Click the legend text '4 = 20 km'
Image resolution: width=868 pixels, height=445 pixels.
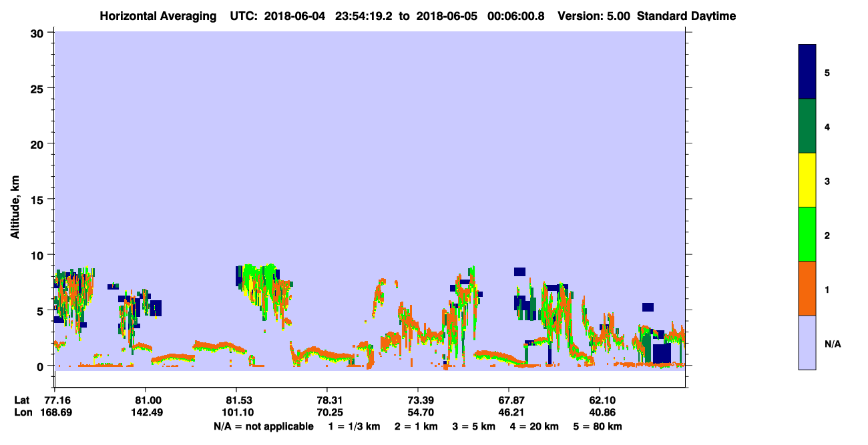(x=534, y=426)
